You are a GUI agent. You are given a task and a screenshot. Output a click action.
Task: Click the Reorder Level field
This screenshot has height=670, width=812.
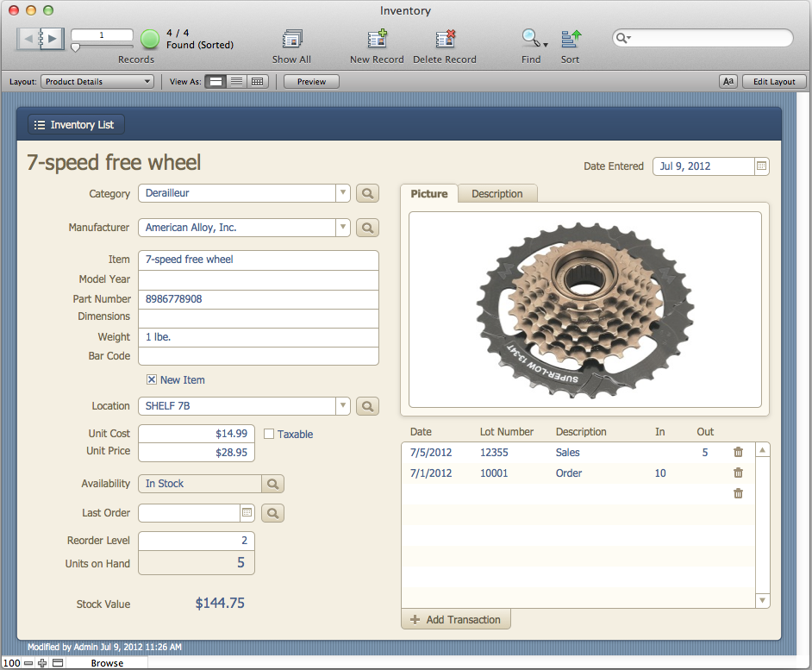pyautogui.click(x=197, y=541)
